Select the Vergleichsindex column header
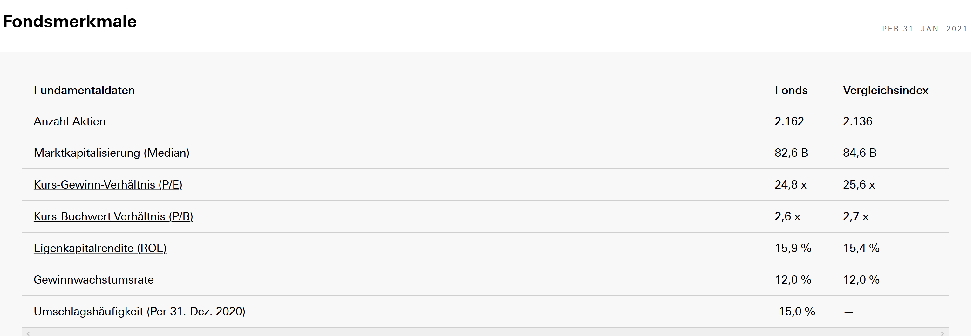The height and width of the screenshot is (336, 980). pos(885,90)
